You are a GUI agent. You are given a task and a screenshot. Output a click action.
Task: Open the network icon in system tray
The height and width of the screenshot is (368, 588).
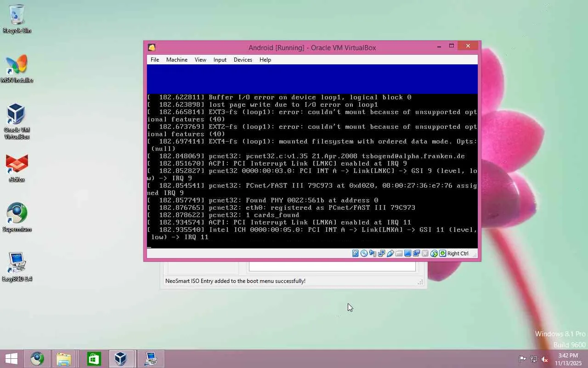tap(533, 359)
